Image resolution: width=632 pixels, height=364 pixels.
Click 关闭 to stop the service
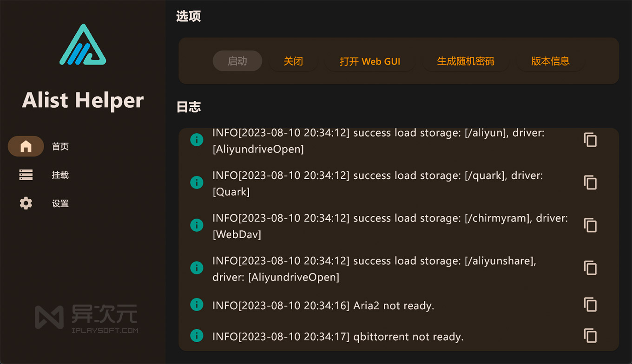tap(293, 61)
